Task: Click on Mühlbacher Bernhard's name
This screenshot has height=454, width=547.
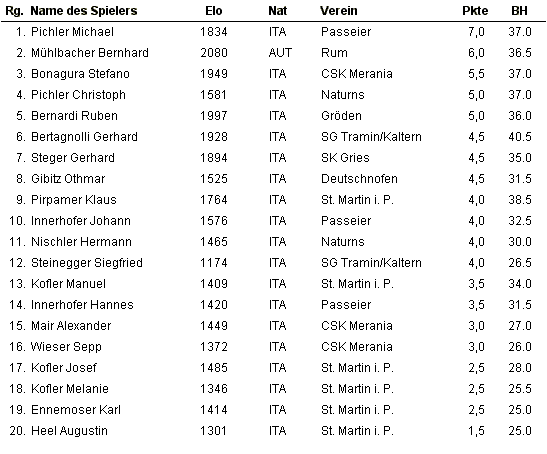Action: tap(90, 53)
